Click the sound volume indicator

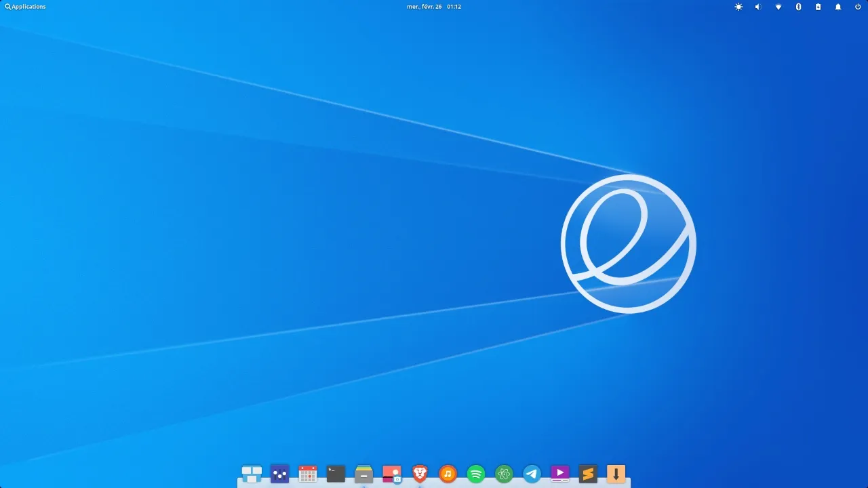(757, 7)
